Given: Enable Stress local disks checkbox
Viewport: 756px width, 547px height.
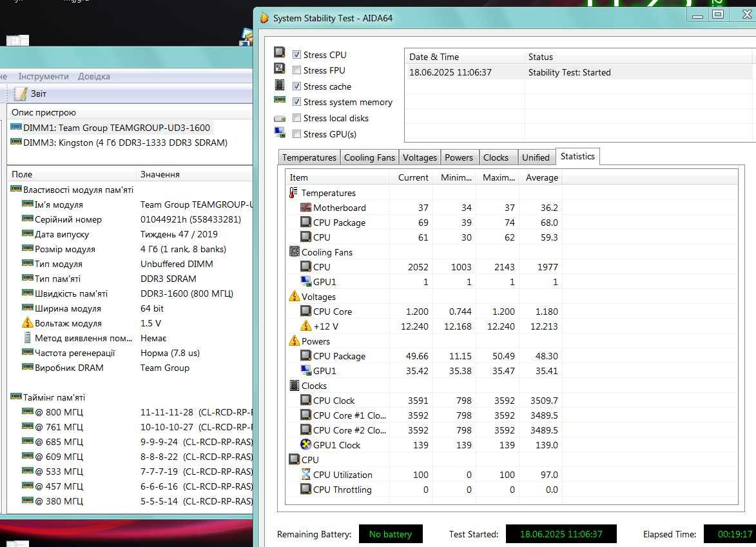Looking at the screenshot, I should click(x=297, y=118).
